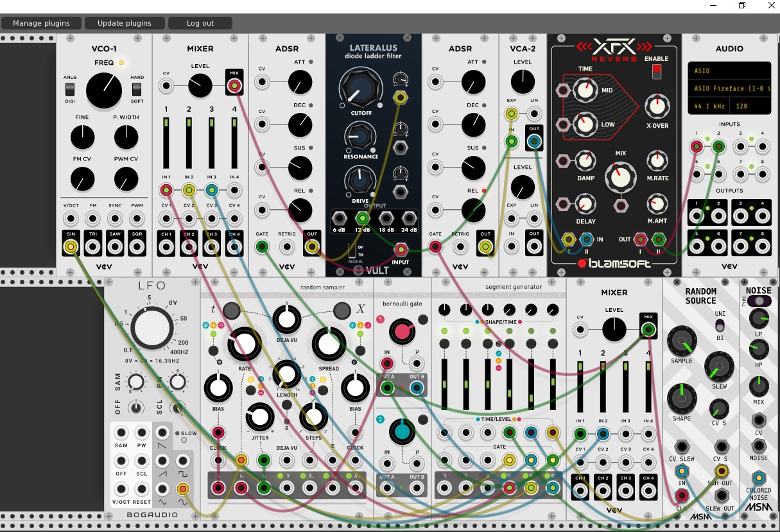Open the Manage plugins menu
Screen dimensions: 780x532
tap(41, 23)
